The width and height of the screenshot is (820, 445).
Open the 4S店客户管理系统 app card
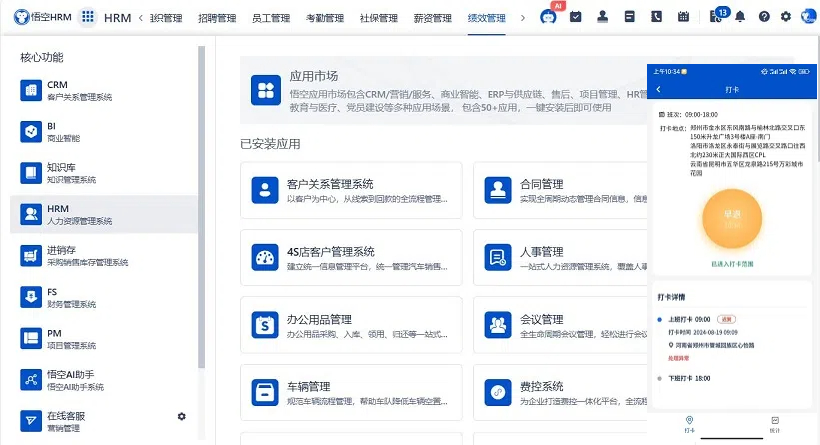[x=351, y=257]
